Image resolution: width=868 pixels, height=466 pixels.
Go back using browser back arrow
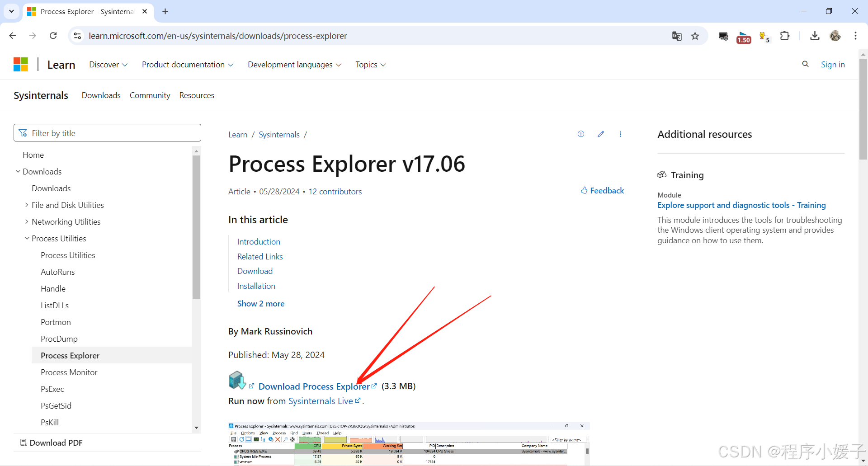coord(13,36)
